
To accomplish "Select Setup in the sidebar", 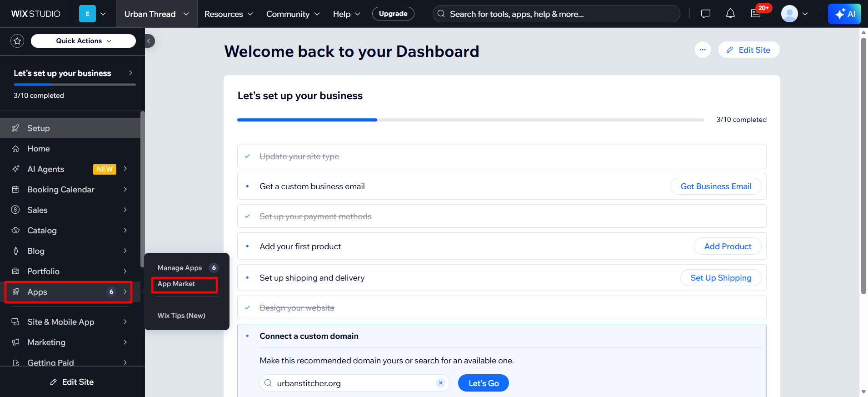I will [70, 128].
